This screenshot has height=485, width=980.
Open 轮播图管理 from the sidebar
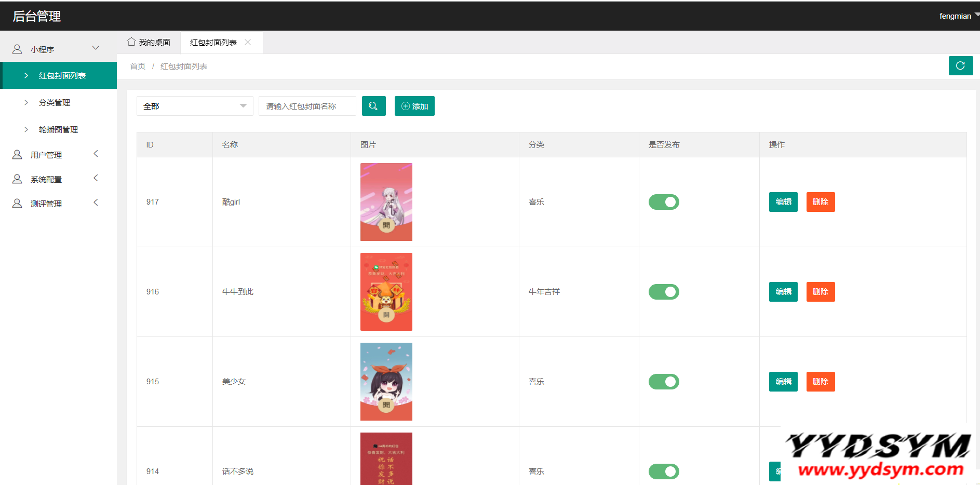click(58, 130)
